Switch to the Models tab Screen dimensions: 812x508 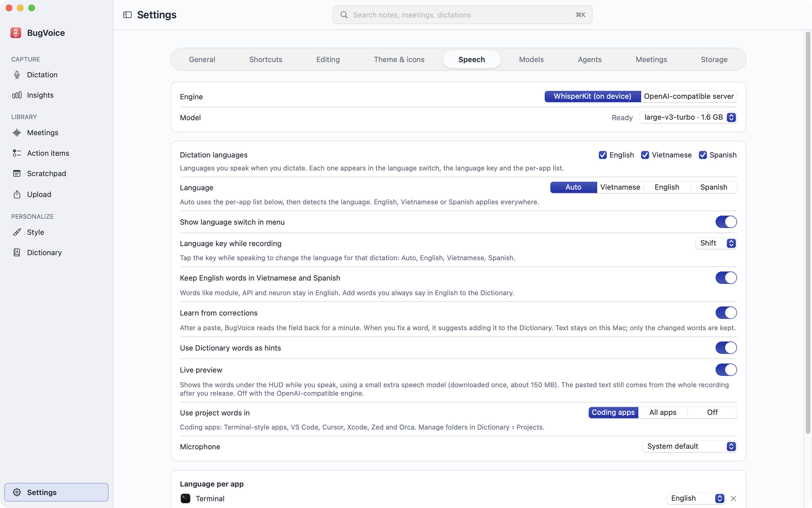pos(531,60)
